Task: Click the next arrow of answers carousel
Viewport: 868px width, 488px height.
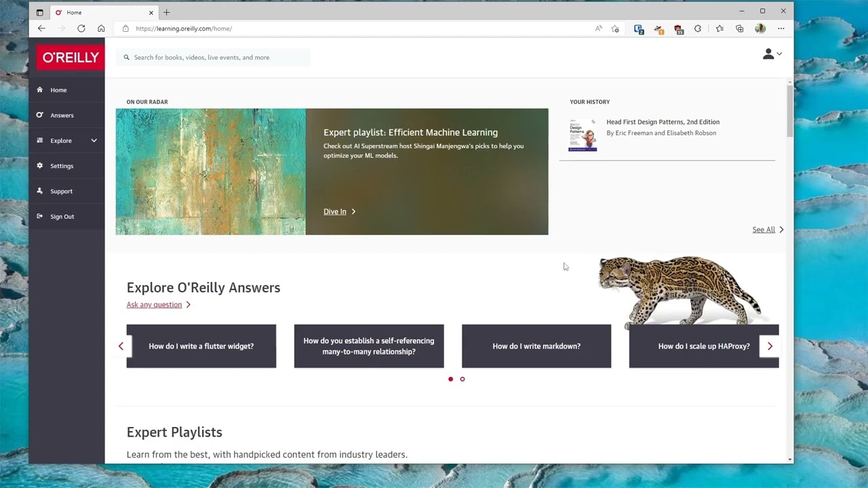Action: tap(770, 346)
